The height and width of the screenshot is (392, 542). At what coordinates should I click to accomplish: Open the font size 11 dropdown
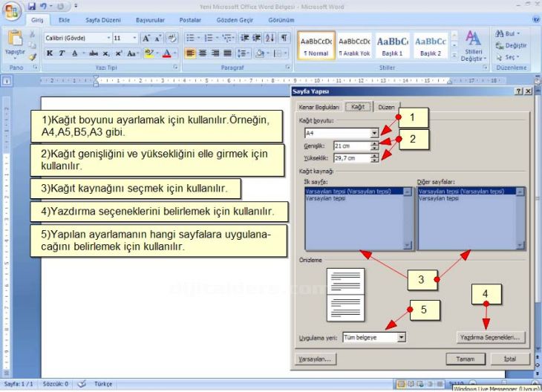[134, 38]
